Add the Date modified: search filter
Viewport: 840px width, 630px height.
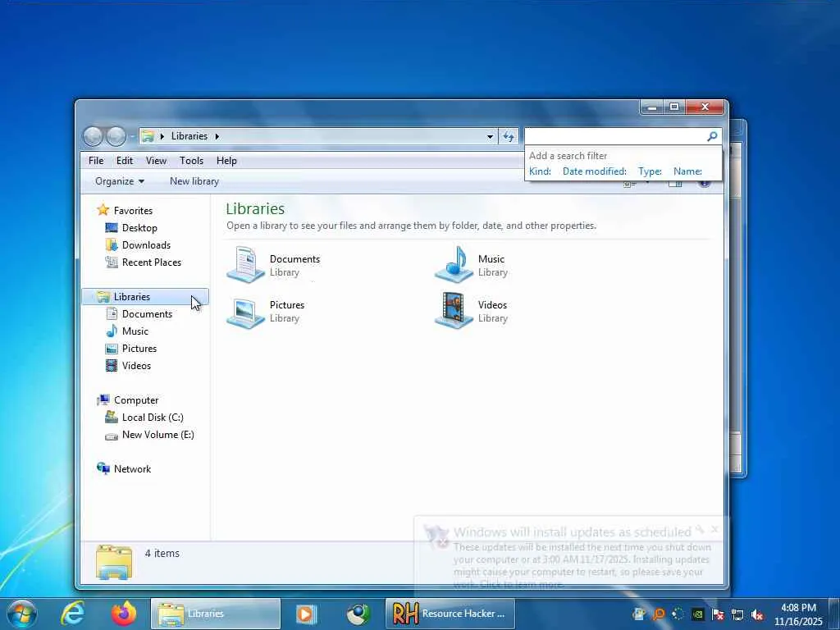(594, 171)
